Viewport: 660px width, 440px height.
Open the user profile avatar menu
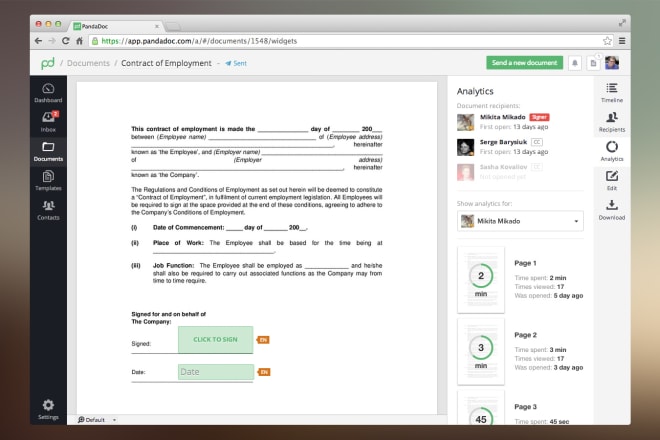point(612,63)
